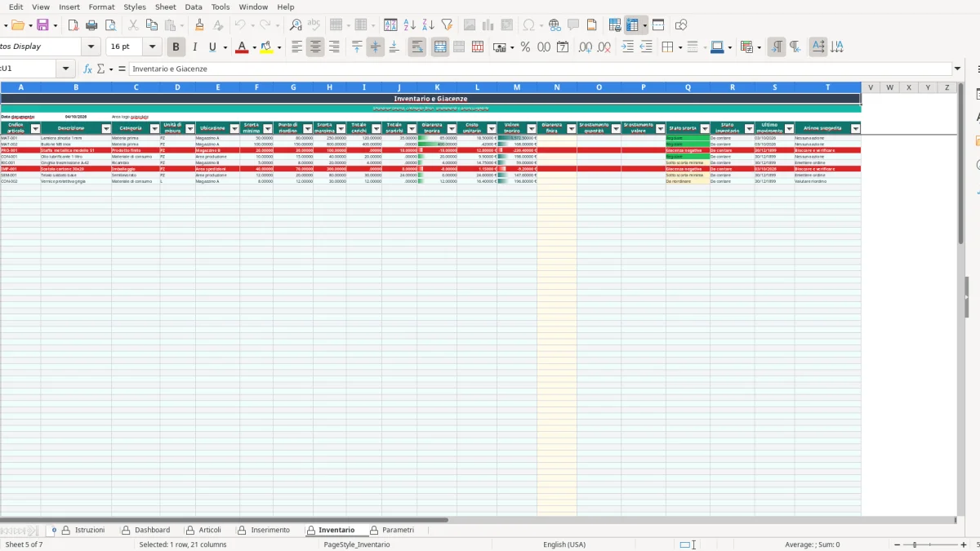The image size is (980, 551).
Task: Click into the formula input line
Action: 541,69
